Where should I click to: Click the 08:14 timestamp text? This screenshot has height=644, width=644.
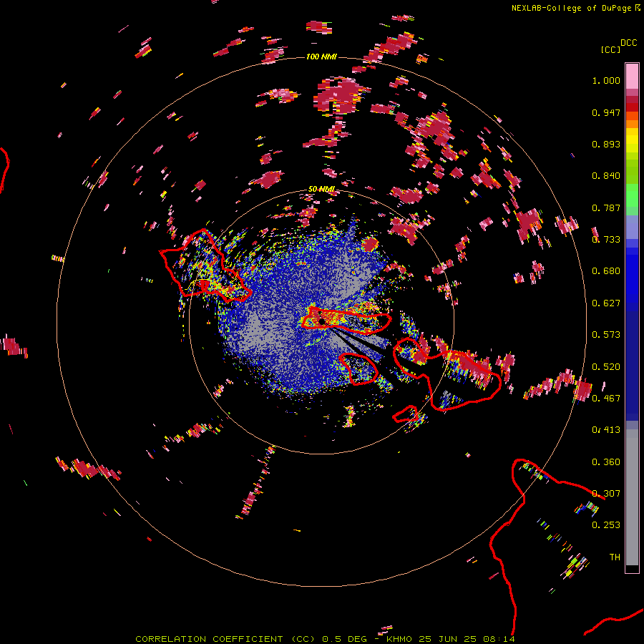tap(499, 639)
